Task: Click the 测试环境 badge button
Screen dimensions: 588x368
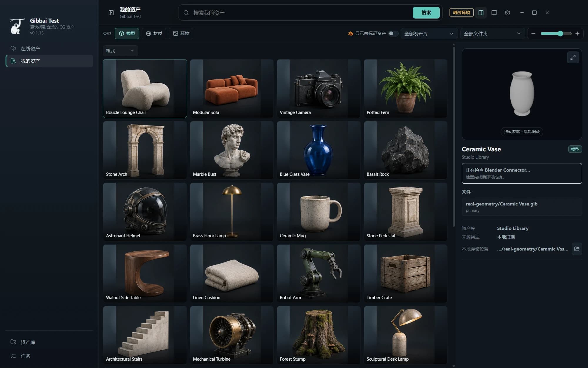Action: [x=461, y=13]
